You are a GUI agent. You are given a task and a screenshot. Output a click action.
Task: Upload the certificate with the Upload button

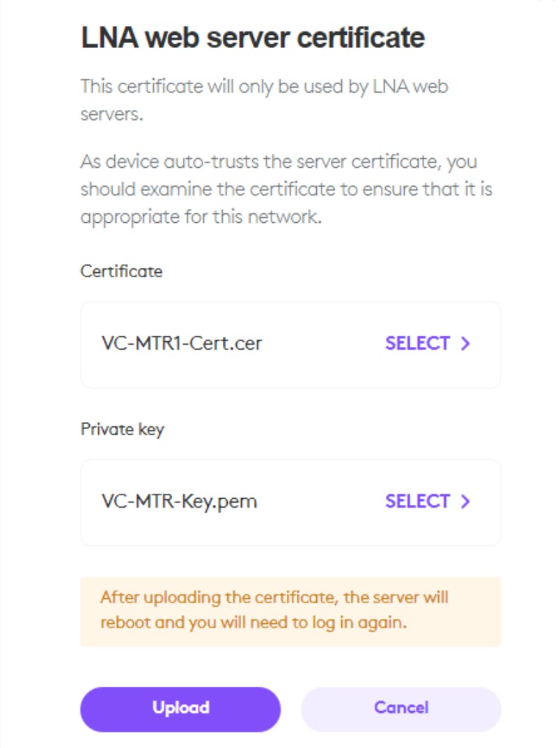point(180,708)
